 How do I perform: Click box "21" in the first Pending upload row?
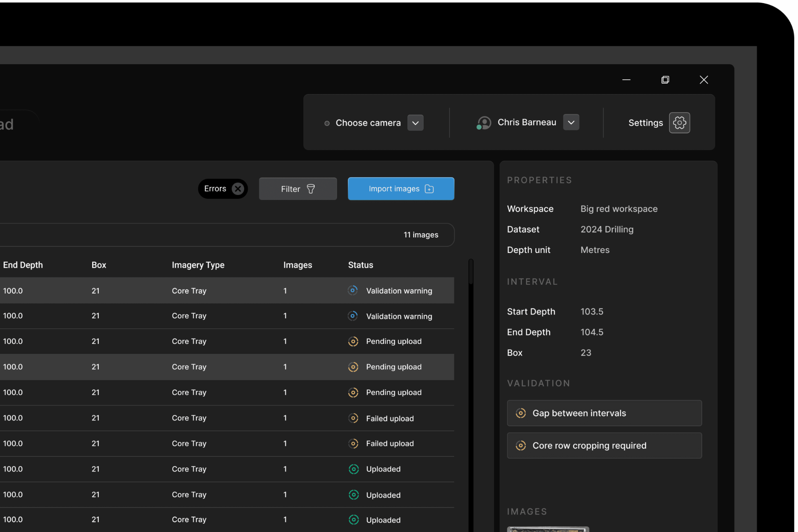[96, 341]
